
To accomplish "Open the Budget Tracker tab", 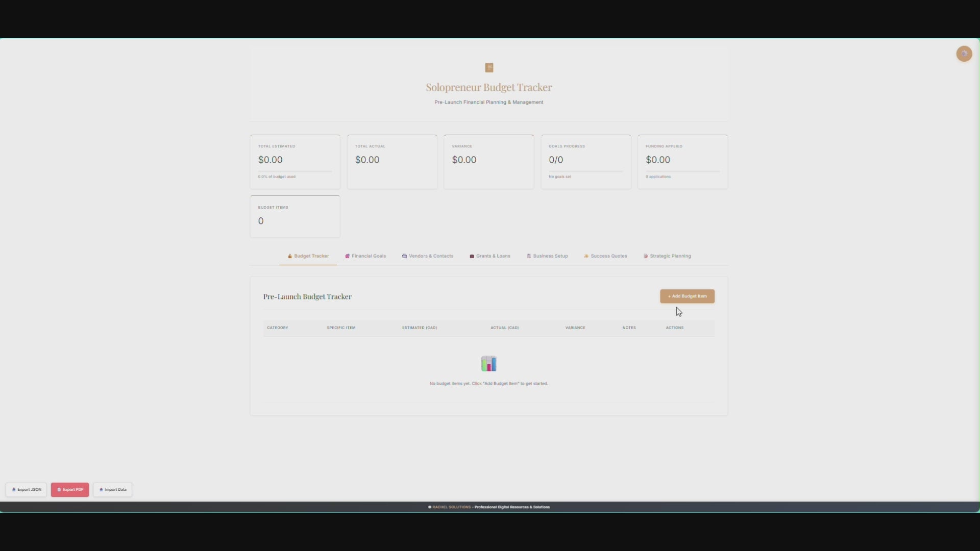I will pos(308,256).
